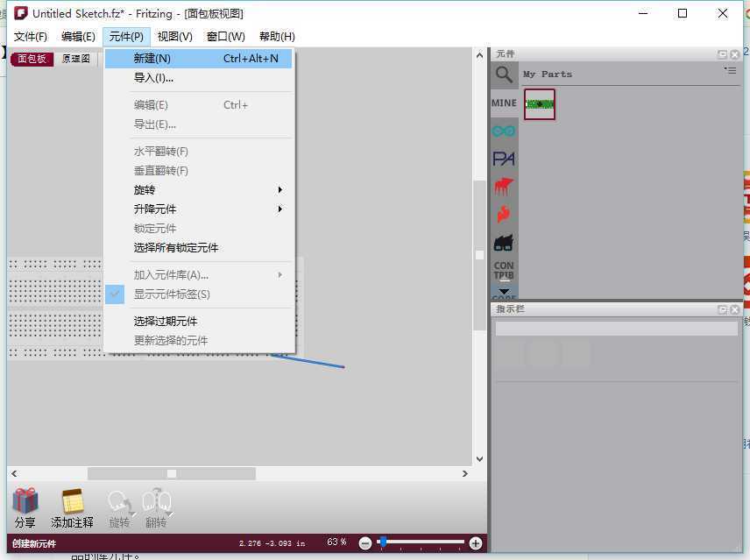This screenshot has width=750, height=560.
Task: Switch to the 面包板 breadboard tab
Action: pos(32,59)
